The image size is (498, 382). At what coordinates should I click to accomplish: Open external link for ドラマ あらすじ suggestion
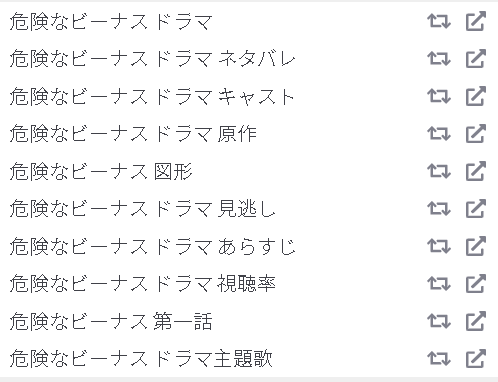476,246
